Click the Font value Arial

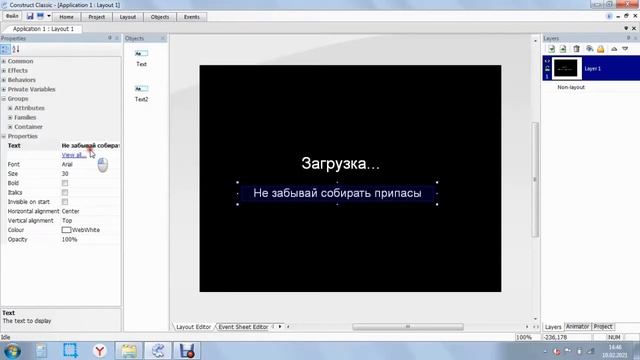tap(67, 164)
